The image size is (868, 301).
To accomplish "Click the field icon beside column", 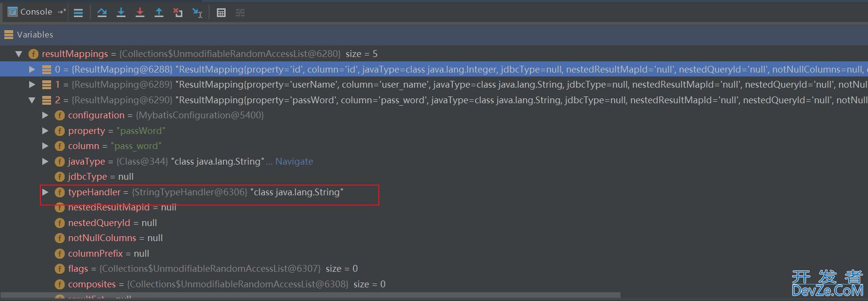I will pyautogui.click(x=60, y=146).
